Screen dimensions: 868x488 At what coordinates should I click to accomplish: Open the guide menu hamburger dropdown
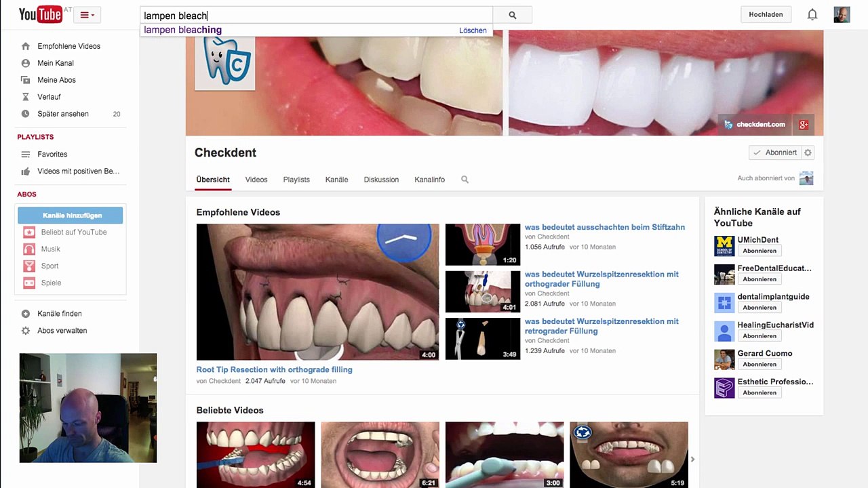(x=87, y=15)
